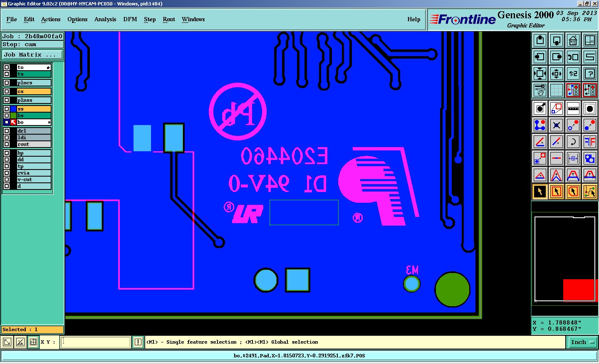
Task: Click the blue color swatch for ss
Action: tap(13, 109)
